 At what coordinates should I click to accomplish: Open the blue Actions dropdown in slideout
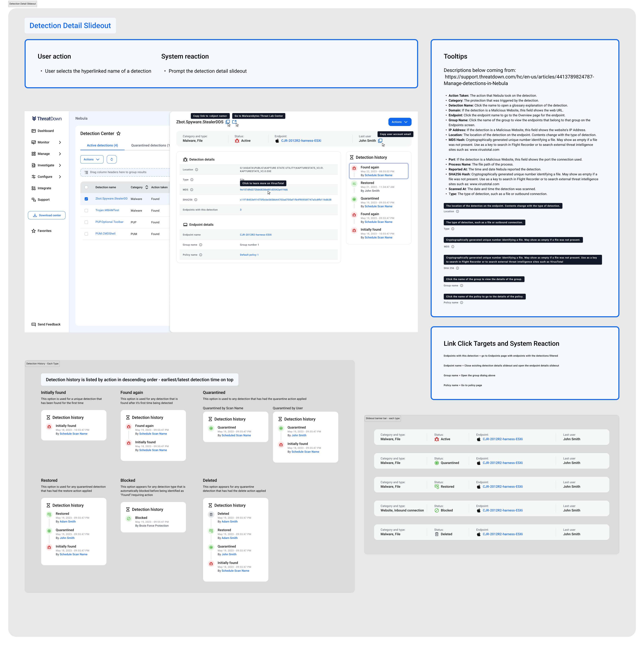click(x=399, y=122)
